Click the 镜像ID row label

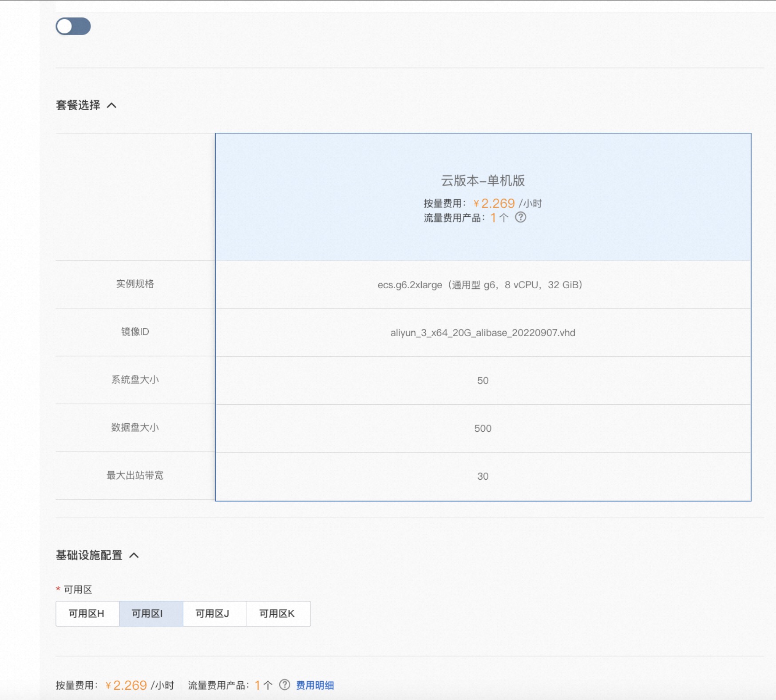click(135, 332)
